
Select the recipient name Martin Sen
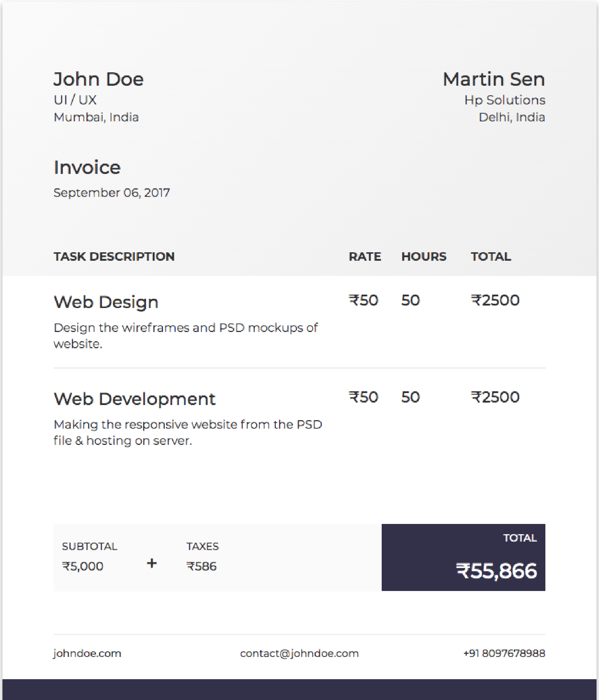494,79
